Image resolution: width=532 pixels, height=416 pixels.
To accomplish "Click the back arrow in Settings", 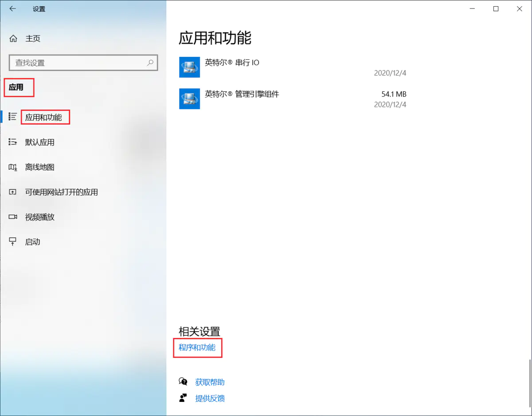I will [x=12, y=9].
